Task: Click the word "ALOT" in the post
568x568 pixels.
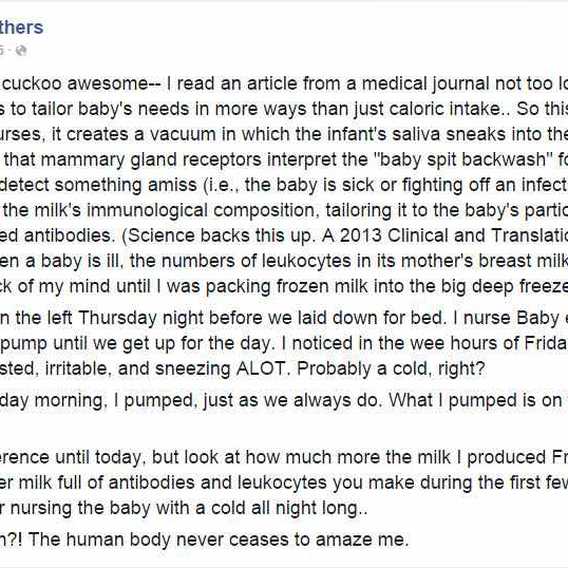Action: pos(261,369)
